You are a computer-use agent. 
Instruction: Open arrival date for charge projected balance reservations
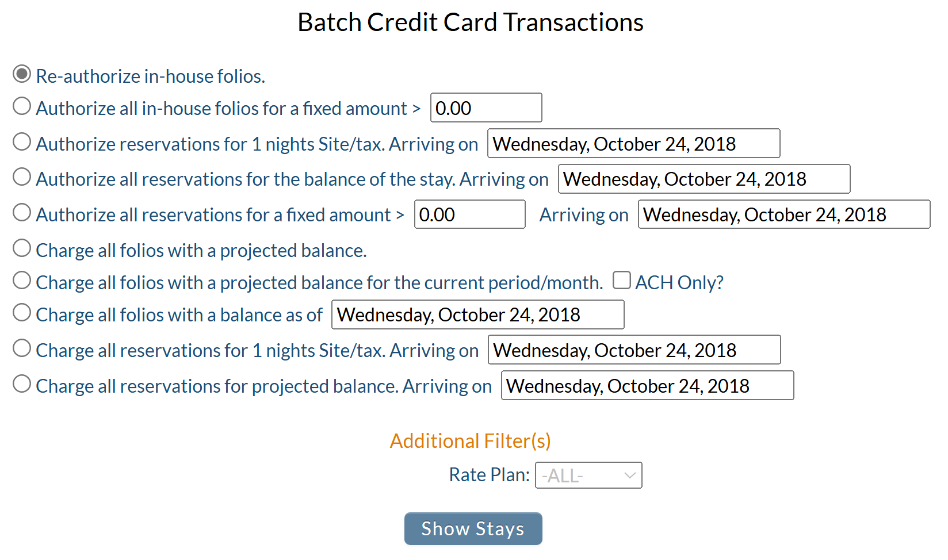[x=648, y=385]
